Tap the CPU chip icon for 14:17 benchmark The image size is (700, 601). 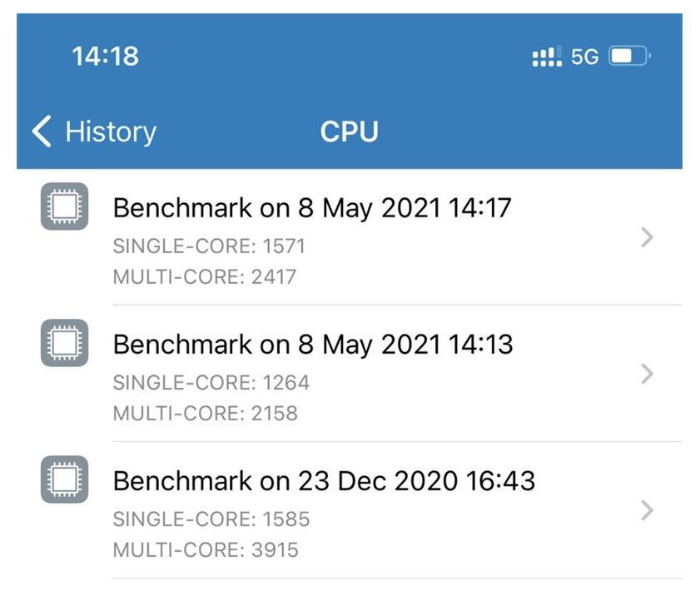tap(65, 206)
